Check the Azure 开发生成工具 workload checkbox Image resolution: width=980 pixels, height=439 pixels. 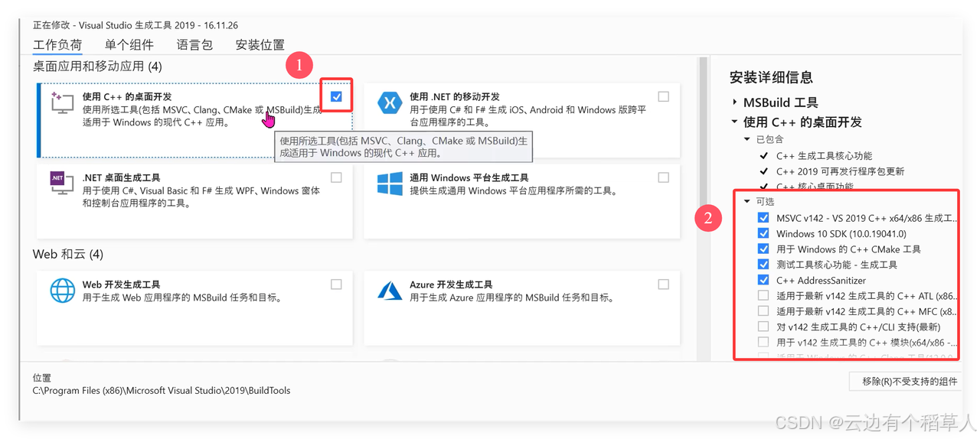click(x=663, y=285)
